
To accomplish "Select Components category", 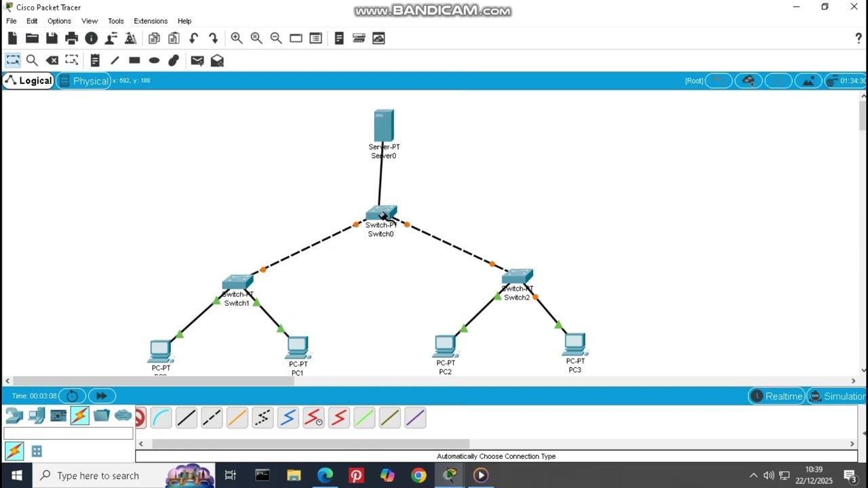I will [58, 415].
